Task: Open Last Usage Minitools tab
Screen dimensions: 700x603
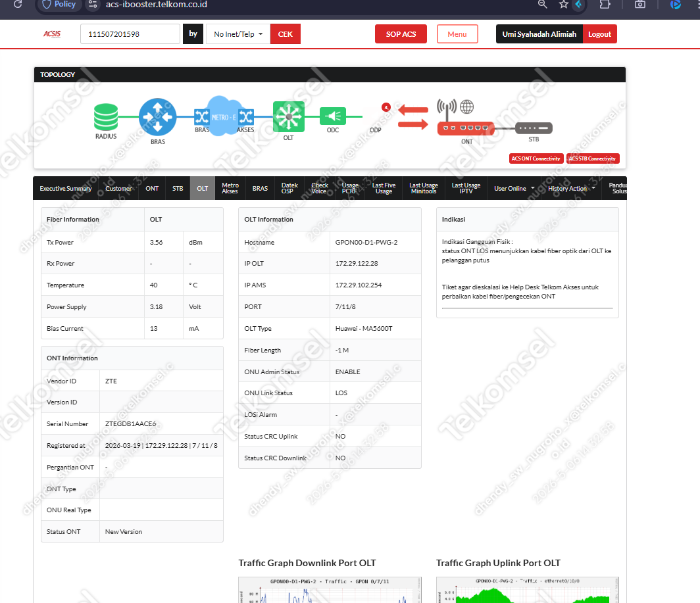Action: tap(424, 188)
